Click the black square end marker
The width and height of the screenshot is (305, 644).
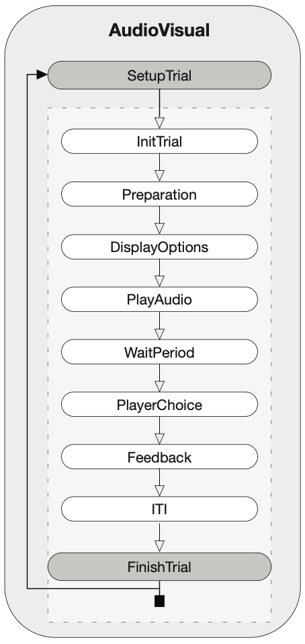coord(159,601)
